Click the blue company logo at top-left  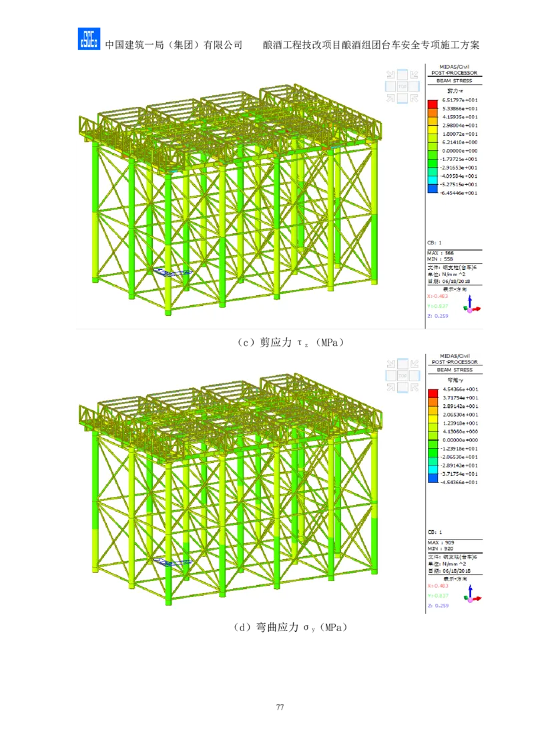pos(87,40)
